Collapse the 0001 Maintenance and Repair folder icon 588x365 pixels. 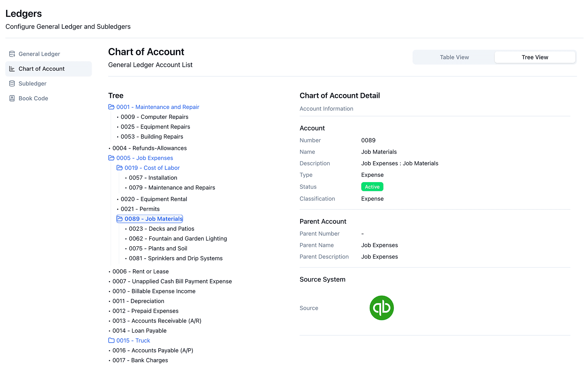point(111,107)
